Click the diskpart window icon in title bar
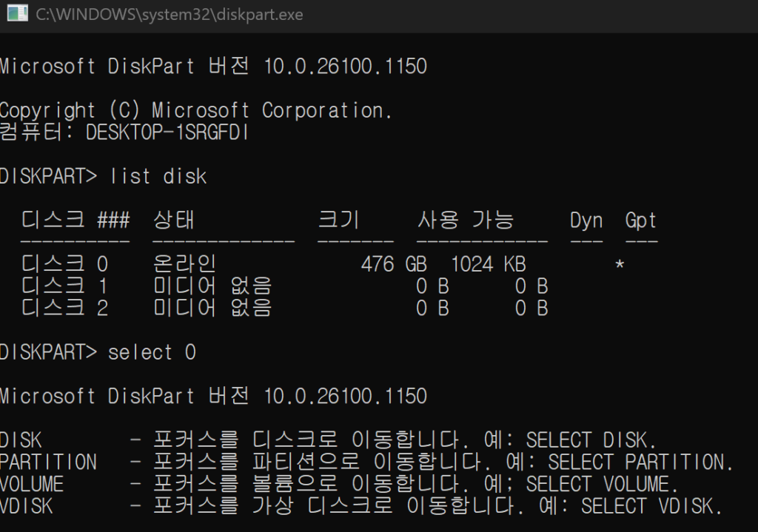This screenshot has height=532, width=758. 18,13
